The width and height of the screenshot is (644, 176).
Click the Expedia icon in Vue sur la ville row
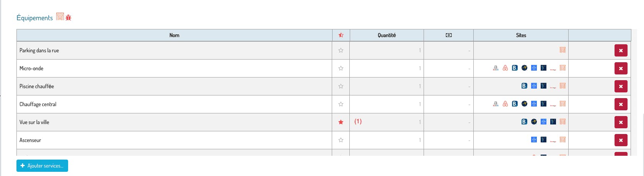534,122
